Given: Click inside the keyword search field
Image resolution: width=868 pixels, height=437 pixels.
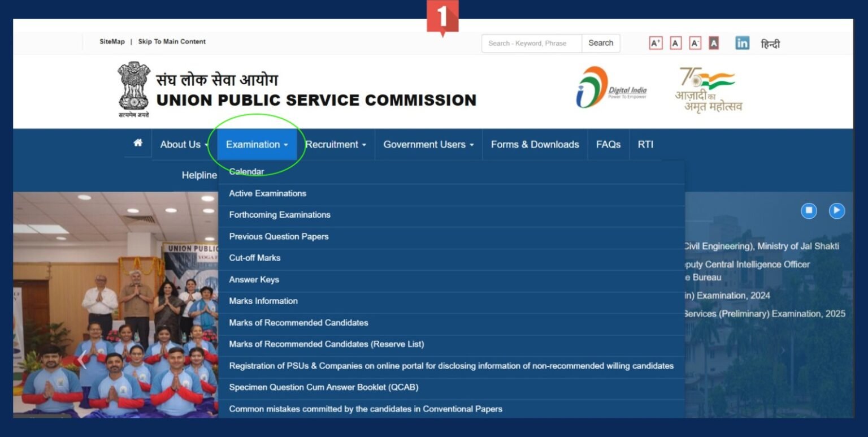Looking at the screenshot, I should click(x=531, y=43).
